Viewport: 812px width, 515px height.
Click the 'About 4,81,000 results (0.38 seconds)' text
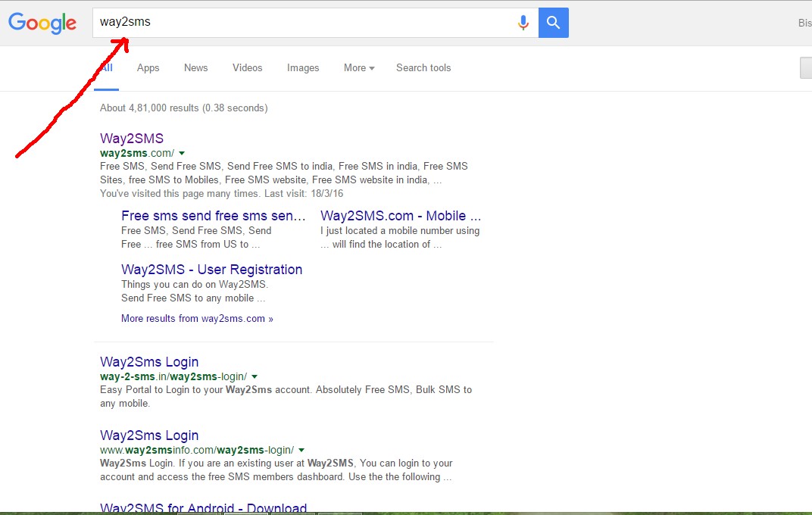(184, 108)
